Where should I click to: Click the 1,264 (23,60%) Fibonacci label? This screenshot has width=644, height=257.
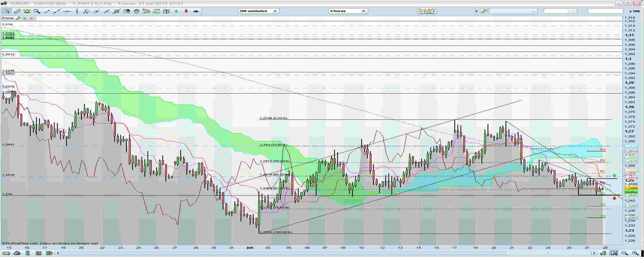273,145
